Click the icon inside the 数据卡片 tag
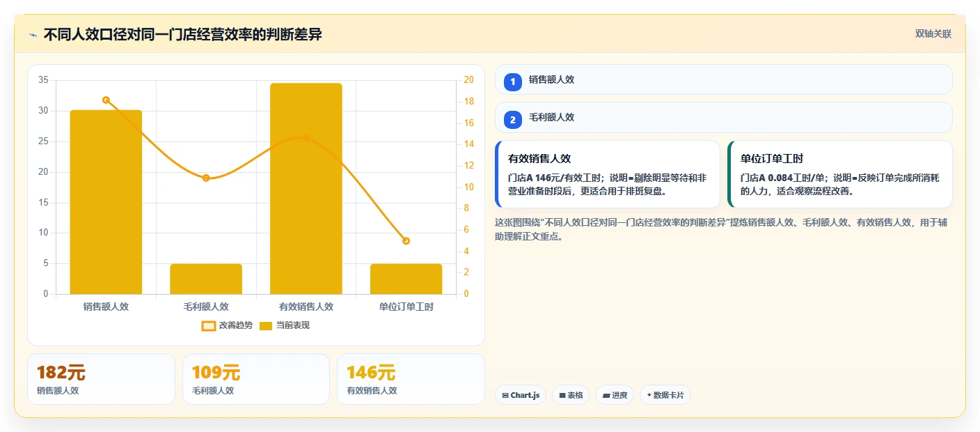 (x=649, y=395)
